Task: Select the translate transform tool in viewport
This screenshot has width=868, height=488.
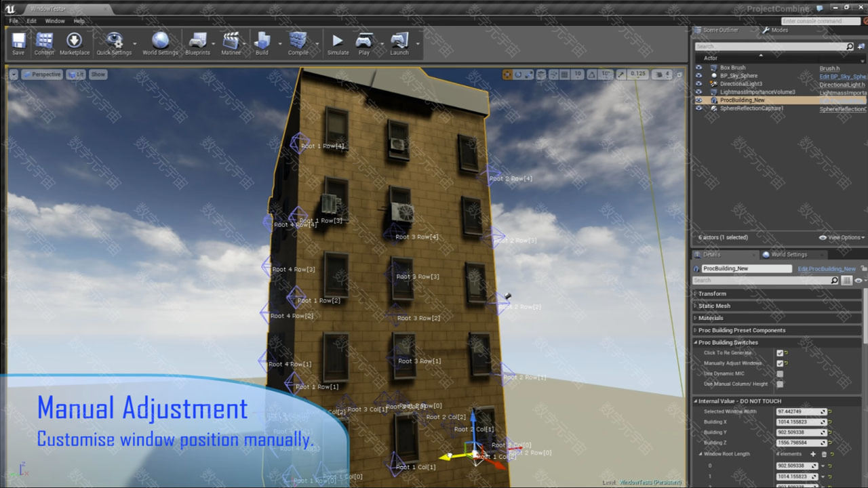Action: coord(507,75)
